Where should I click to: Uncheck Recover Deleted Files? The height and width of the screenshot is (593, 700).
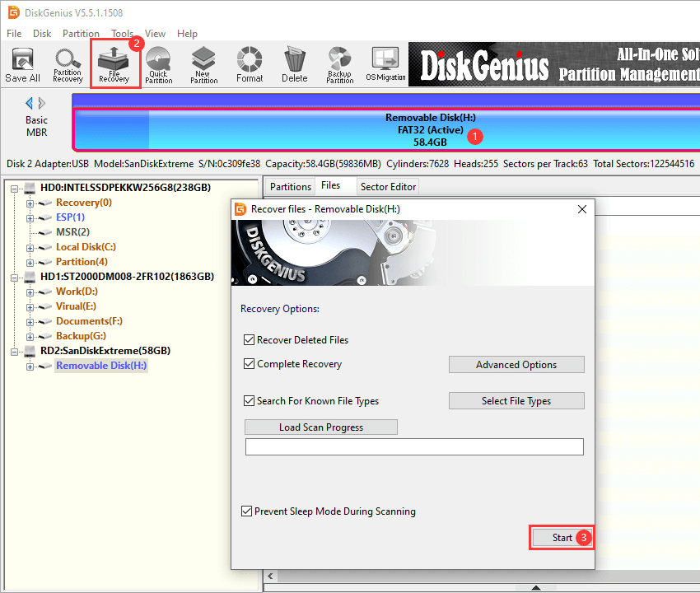(249, 340)
